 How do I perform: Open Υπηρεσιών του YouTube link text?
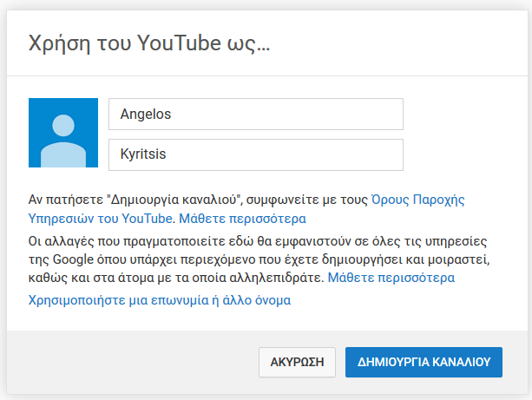[101, 218]
